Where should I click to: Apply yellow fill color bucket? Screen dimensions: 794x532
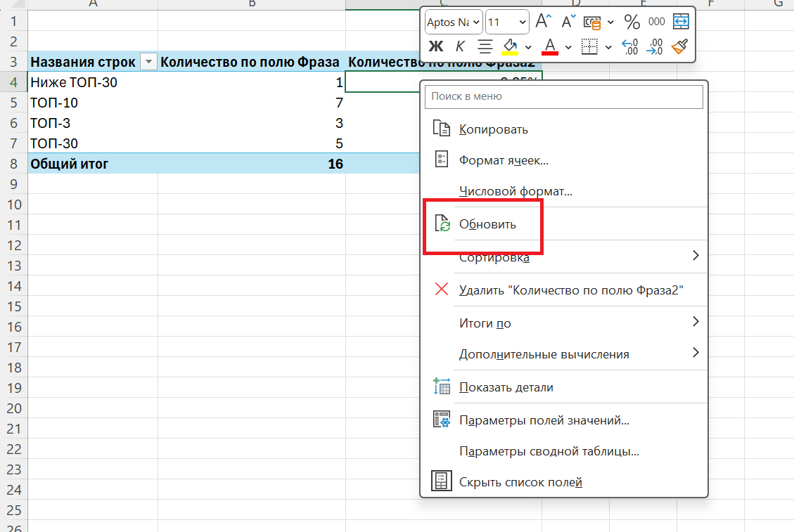coord(510,46)
